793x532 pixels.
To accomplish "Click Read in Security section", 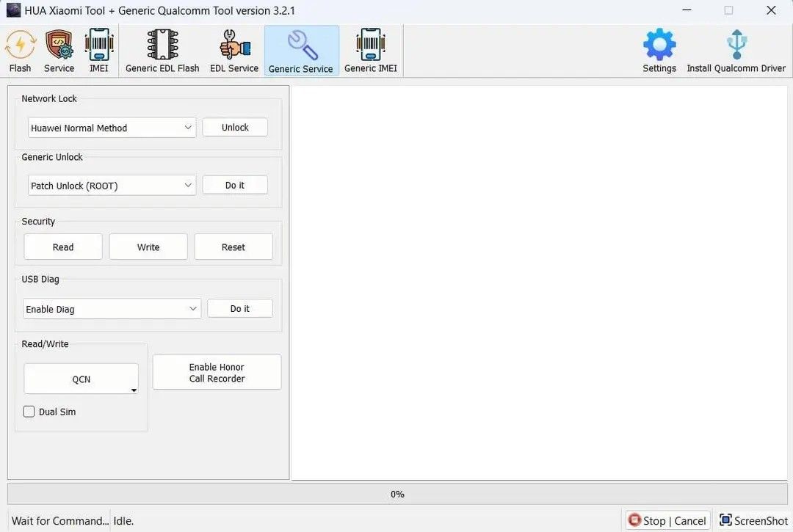I will (x=63, y=247).
